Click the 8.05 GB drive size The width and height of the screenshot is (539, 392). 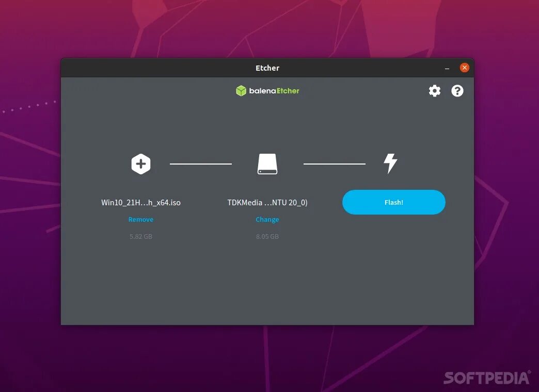coord(267,236)
